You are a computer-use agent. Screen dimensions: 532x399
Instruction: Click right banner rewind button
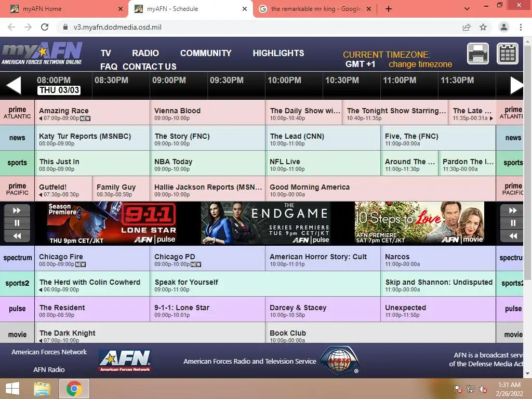[x=512, y=236]
